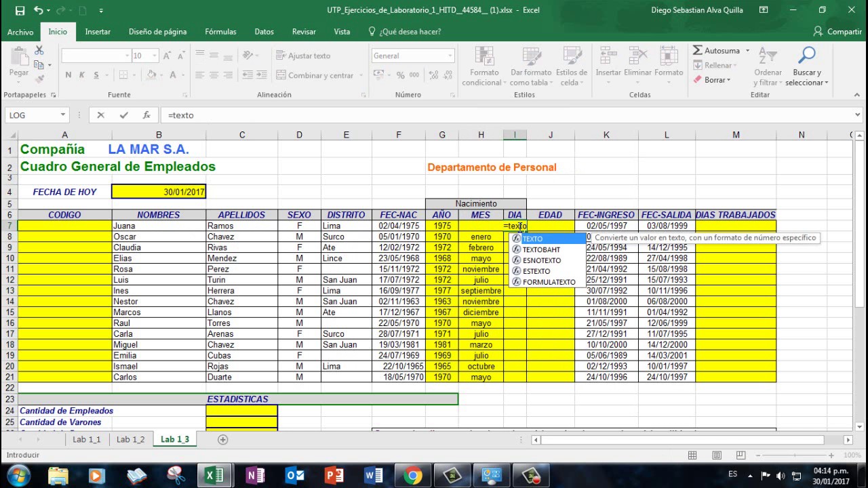The image size is (868, 488).
Task: Switch to Lab 1_2 sheet tab
Action: click(130, 439)
